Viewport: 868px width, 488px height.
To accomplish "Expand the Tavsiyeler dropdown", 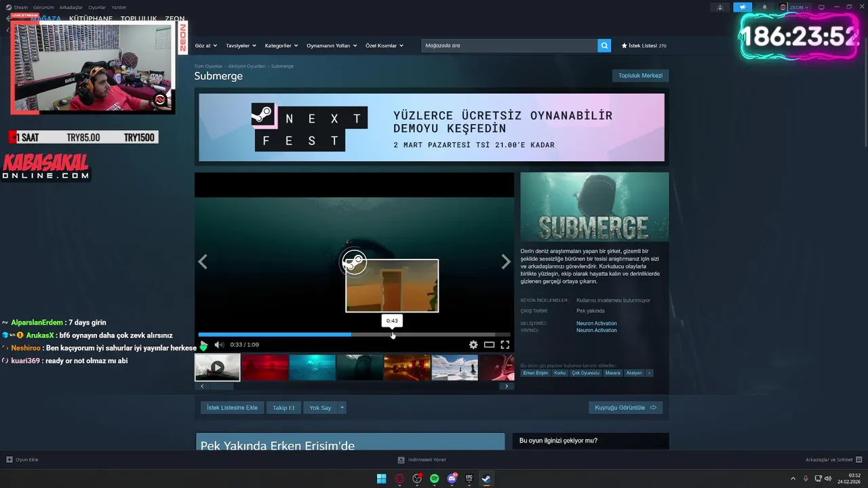I will click(241, 45).
